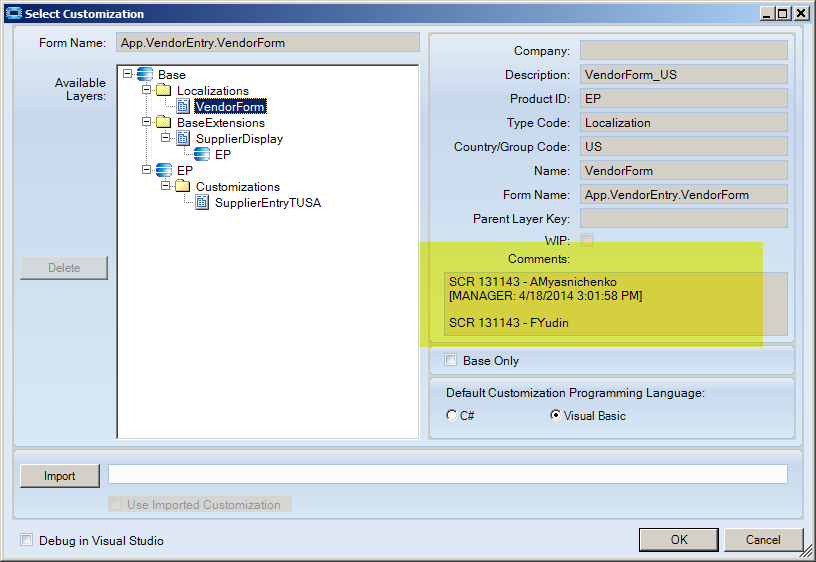Screen dimensions: 816x562
Task: Select the top-level EP tree item
Action: click(x=185, y=171)
